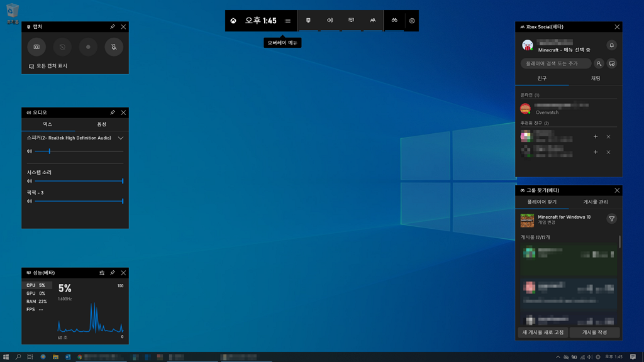This screenshot has width=644, height=362.
Task: Expand the 스피커 Realtek output device dropdown
Action: pos(121,138)
